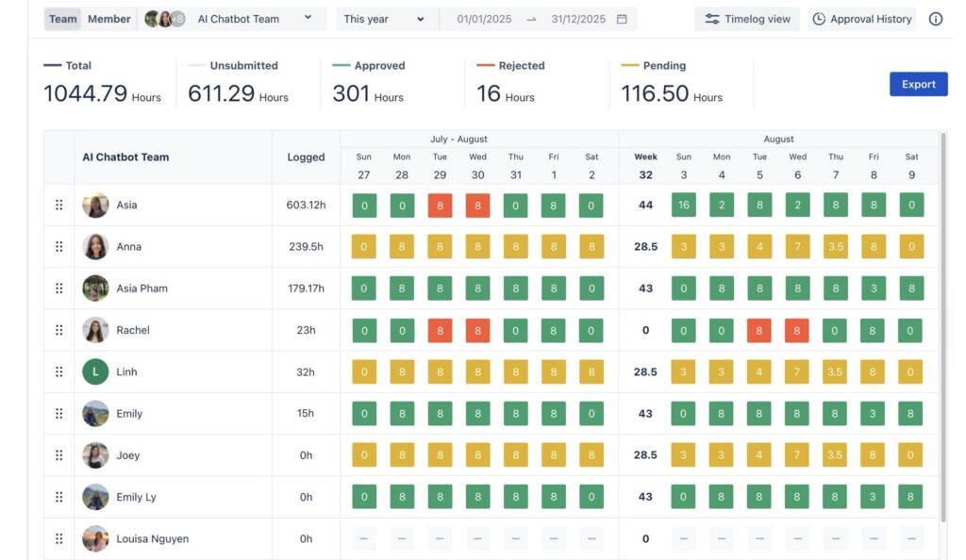Open the Timelog view

click(x=746, y=18)
